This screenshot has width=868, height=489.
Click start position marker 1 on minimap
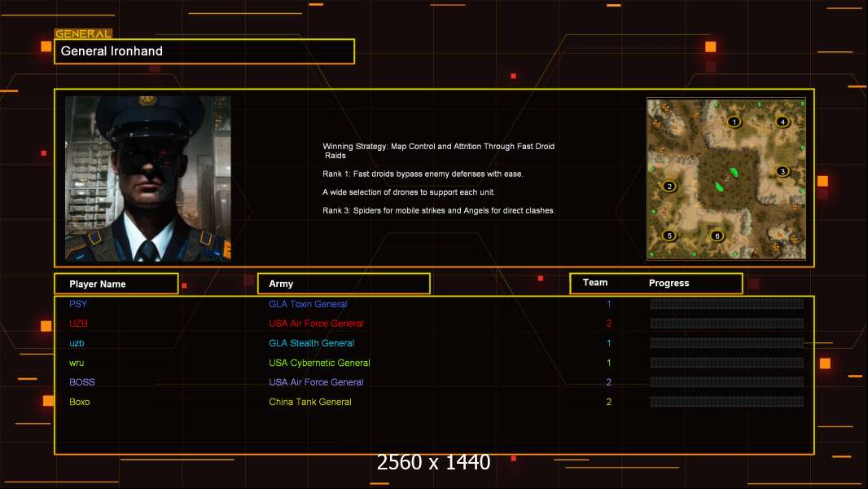734,121
